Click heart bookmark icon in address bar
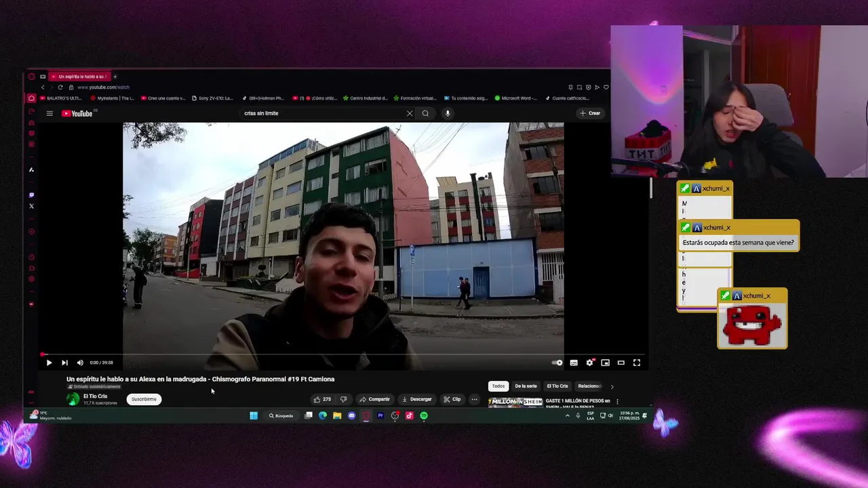Image resolution: width=868 pixels, height=488 pixels. pos(606,87)
